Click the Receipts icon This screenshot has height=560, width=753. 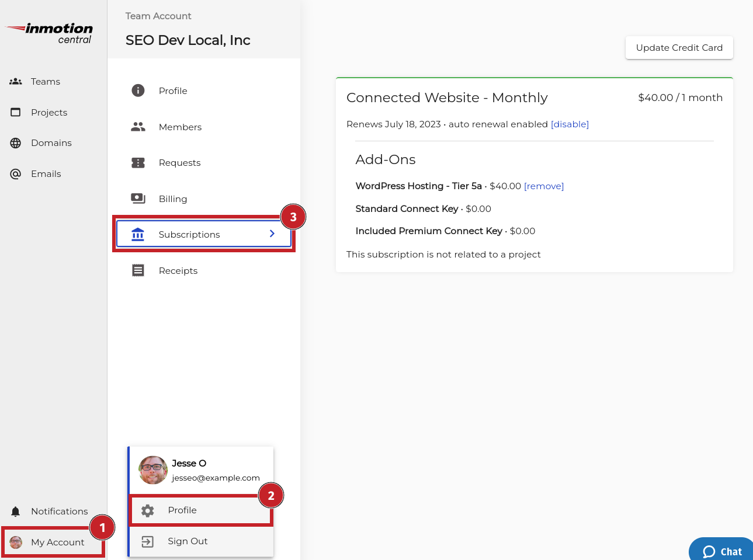[x=138, y=270]
